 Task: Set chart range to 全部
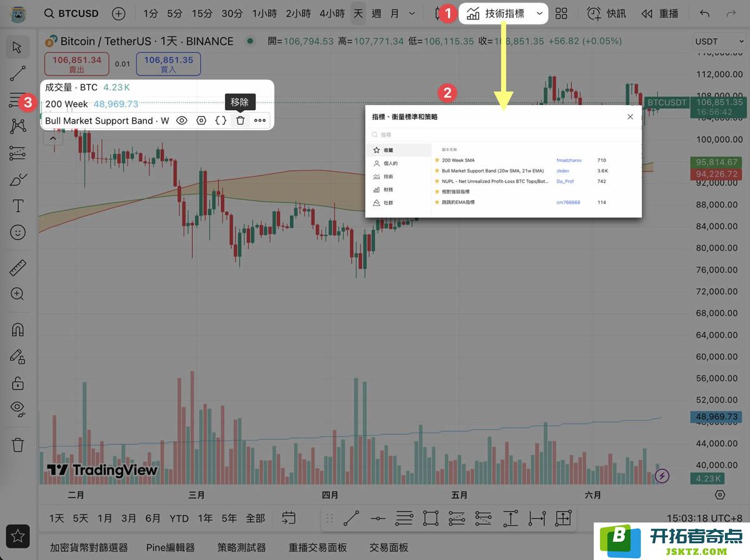click(x=255, y=518)
